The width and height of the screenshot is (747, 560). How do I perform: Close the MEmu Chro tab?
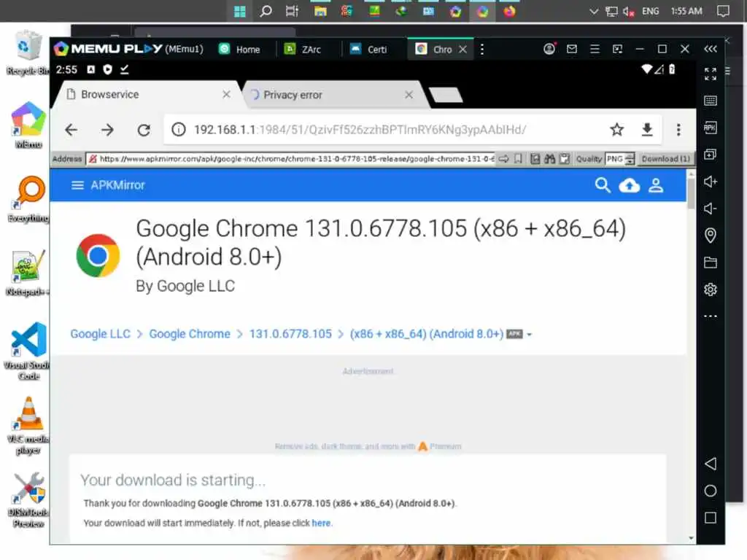462,49
